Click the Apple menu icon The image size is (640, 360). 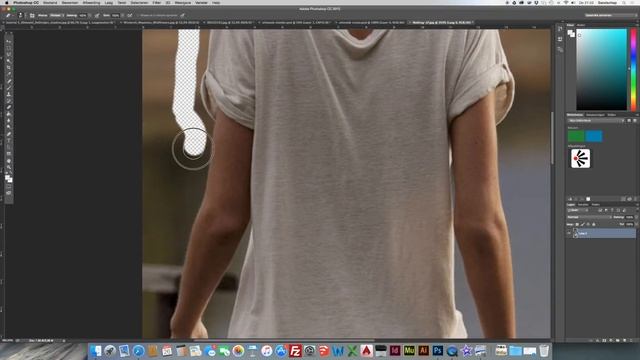(7, 2)
